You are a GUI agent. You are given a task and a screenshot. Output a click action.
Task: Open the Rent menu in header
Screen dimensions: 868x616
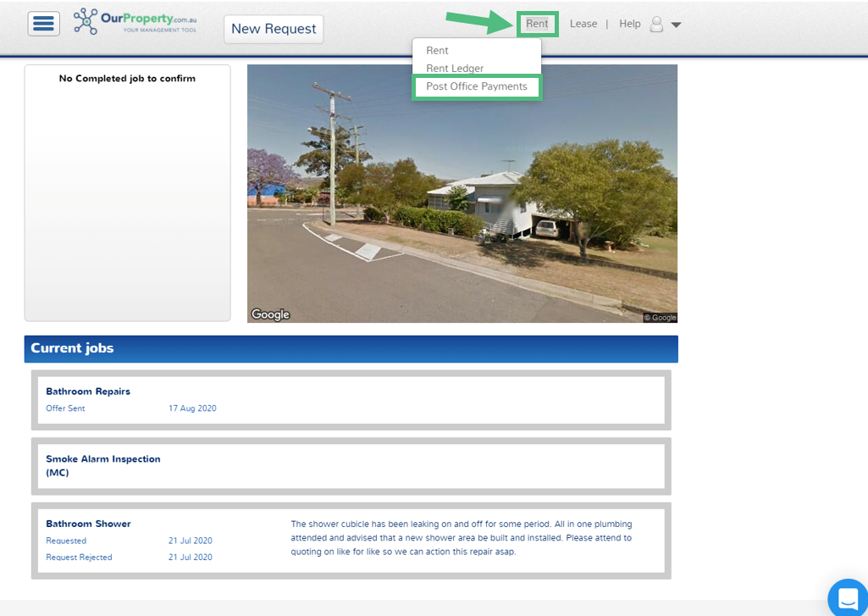coord(537,24)
